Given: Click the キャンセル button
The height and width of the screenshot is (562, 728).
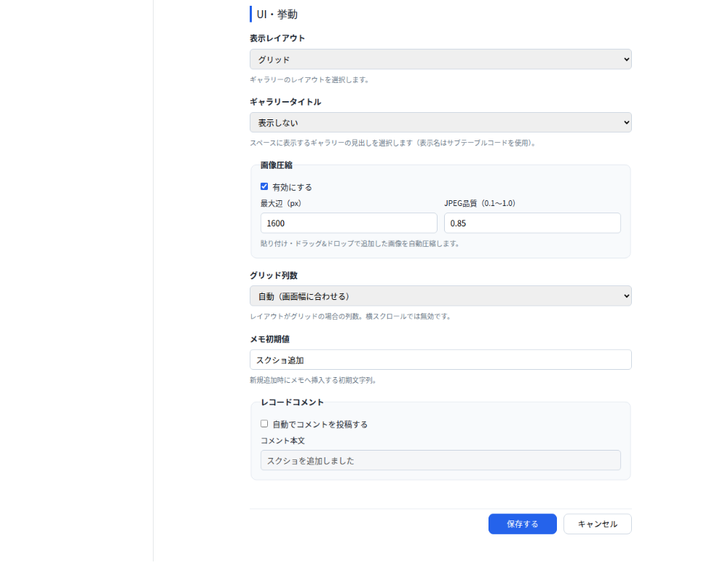Looking at the screenshot, I should click(597, 524).
